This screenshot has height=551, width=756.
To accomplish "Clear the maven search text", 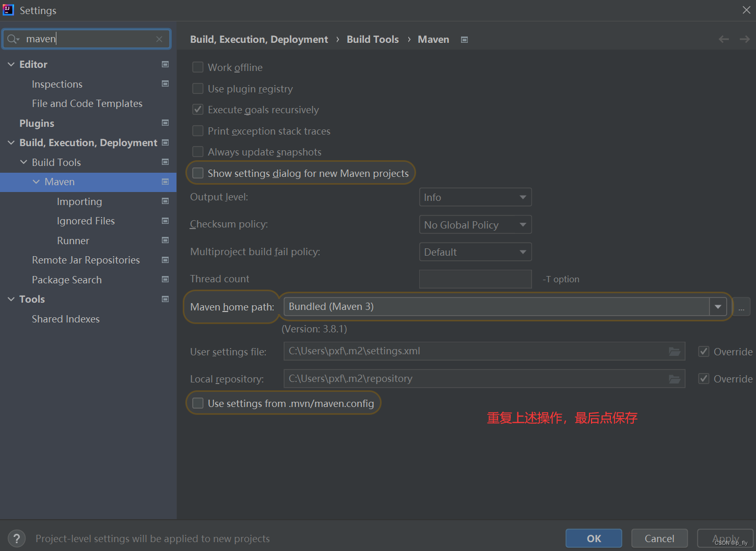I will point(159,39).
